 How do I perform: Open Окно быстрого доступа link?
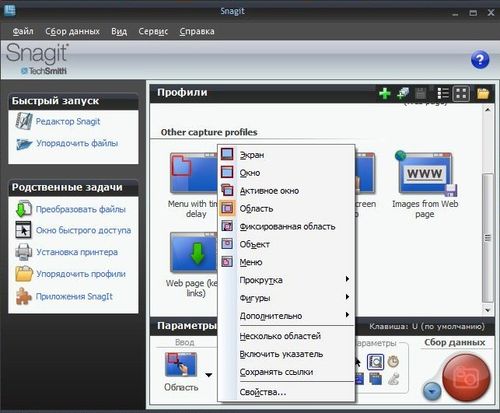83,230
